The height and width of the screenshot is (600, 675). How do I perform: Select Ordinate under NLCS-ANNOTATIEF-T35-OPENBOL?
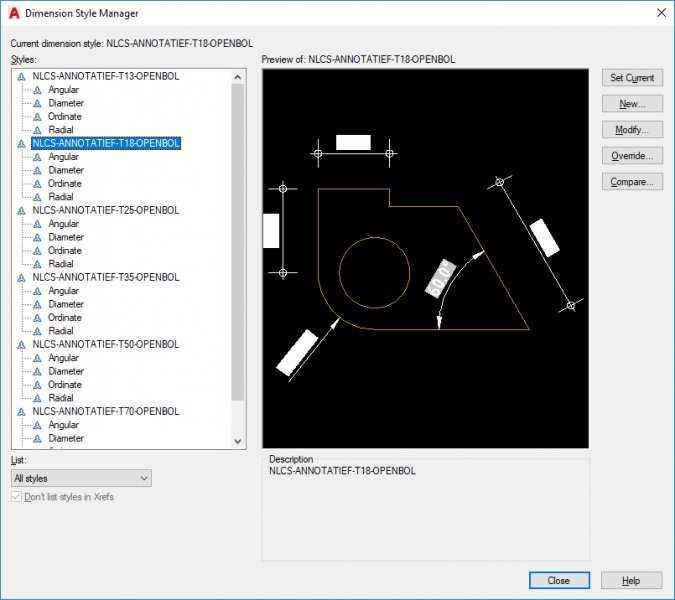(65, 318)
